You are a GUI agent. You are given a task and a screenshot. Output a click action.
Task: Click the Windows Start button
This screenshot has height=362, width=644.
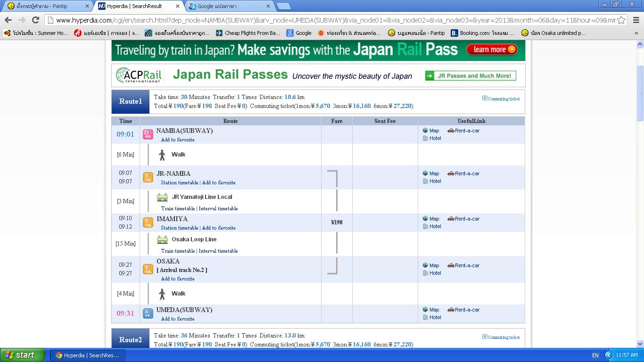23,355
